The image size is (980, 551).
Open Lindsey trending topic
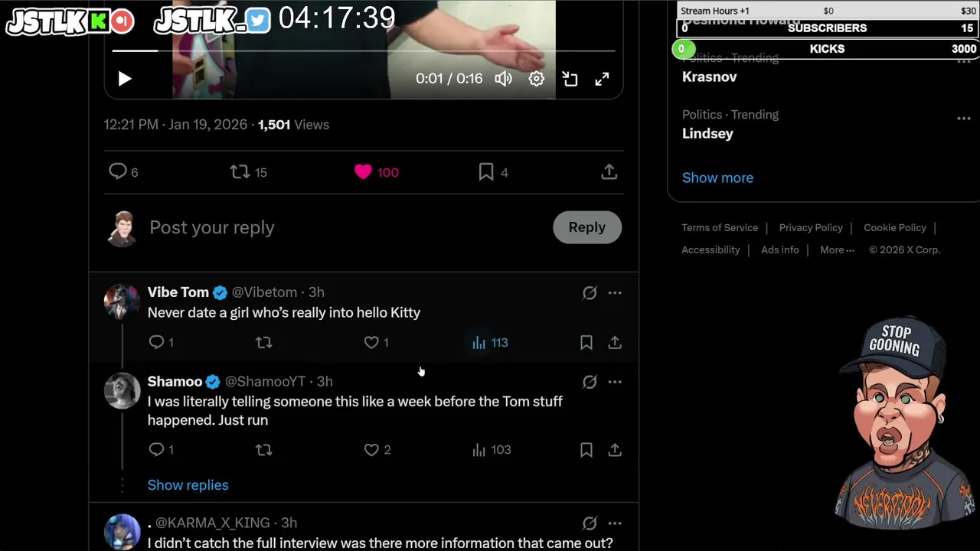point(707,133)
